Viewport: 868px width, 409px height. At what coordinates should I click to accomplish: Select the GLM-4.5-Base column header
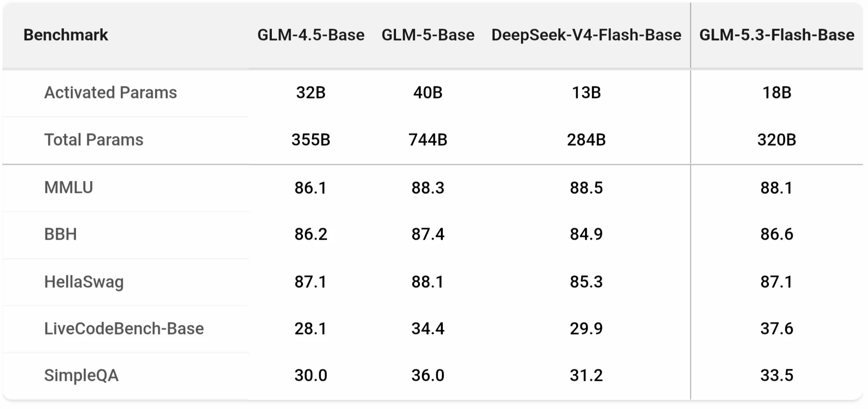click(x=311, y=35)
